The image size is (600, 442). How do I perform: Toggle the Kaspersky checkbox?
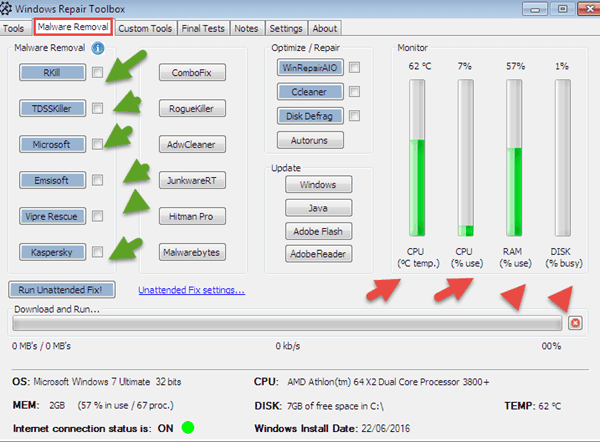98,252
